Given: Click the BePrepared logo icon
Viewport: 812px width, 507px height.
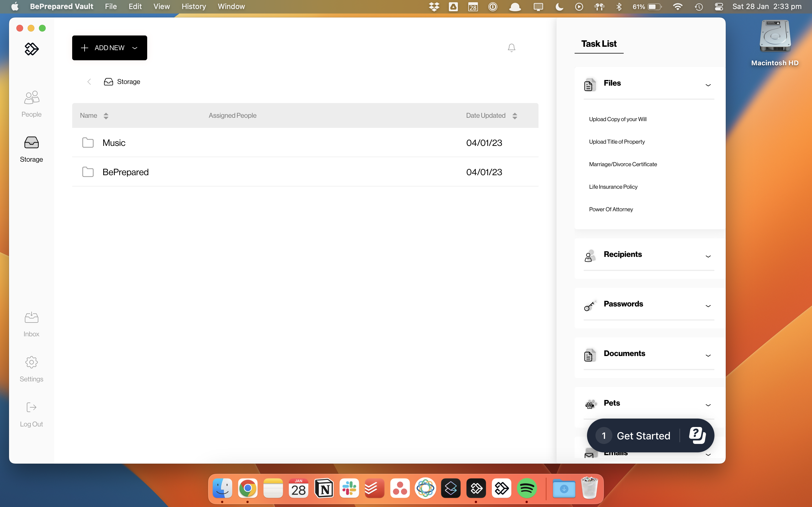Looking at the screenshot, I should (32, 49).
